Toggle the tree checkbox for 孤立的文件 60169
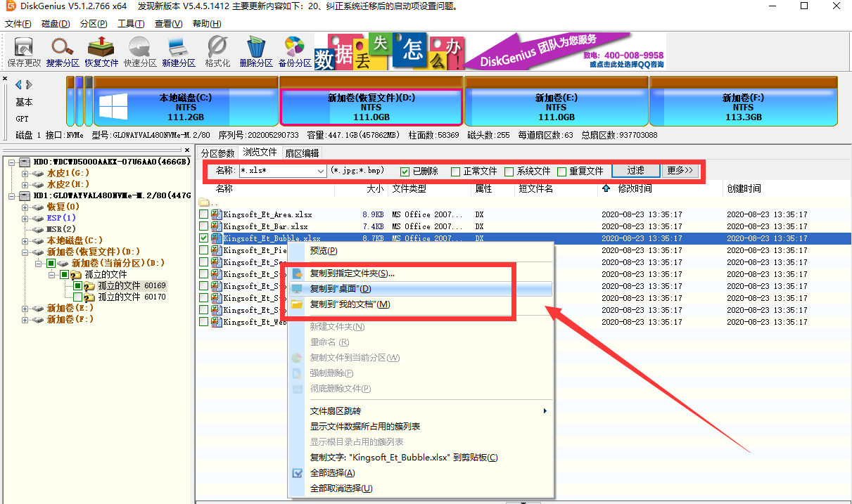The height and width of the screenshot is (504, 852). pyautogui.click(x=78, y=286)
